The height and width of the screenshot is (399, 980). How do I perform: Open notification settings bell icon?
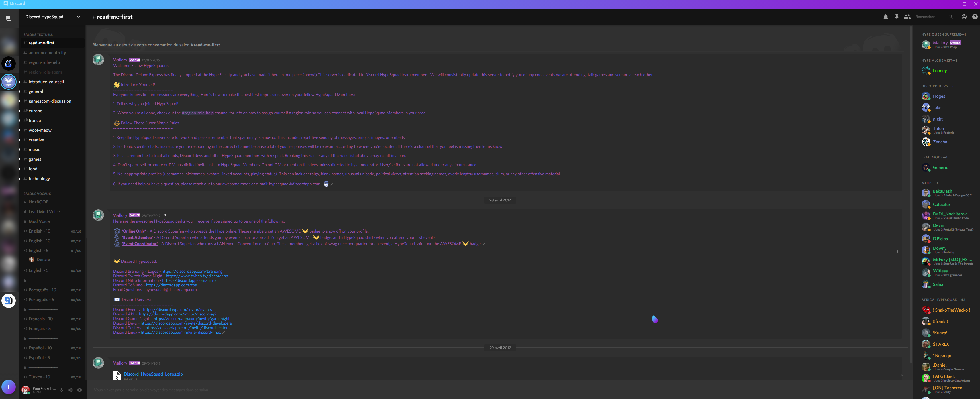coord(886,17)
